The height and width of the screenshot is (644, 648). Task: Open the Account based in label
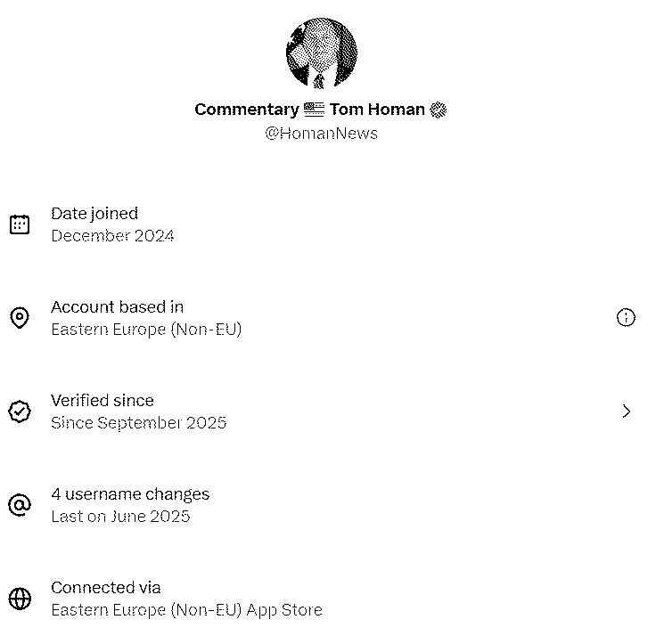pyautogui.click(x=118, y=307)
